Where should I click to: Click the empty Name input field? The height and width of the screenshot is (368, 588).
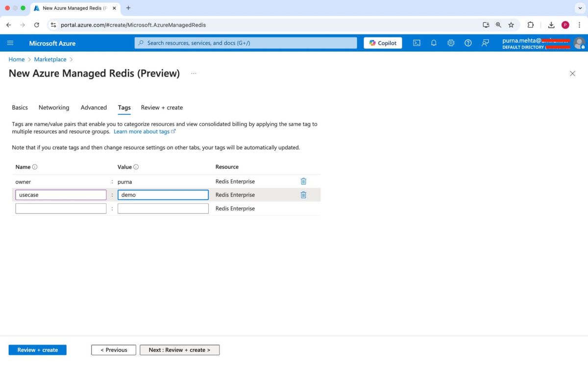61,208
